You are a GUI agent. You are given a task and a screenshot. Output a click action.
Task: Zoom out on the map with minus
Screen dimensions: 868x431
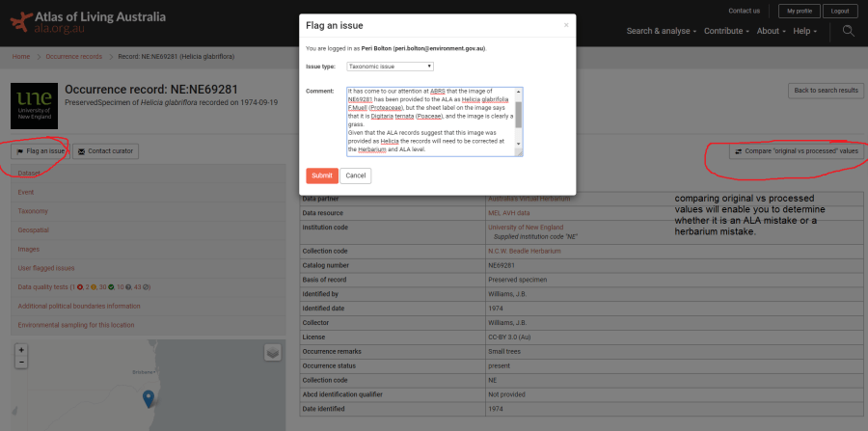22,362
